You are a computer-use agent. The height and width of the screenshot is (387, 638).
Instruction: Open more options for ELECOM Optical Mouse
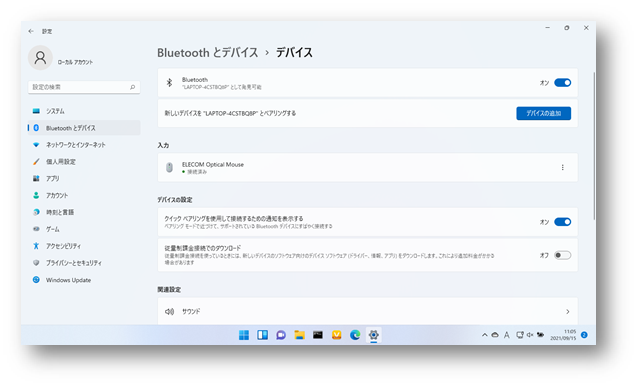click(x=563, y=167)
